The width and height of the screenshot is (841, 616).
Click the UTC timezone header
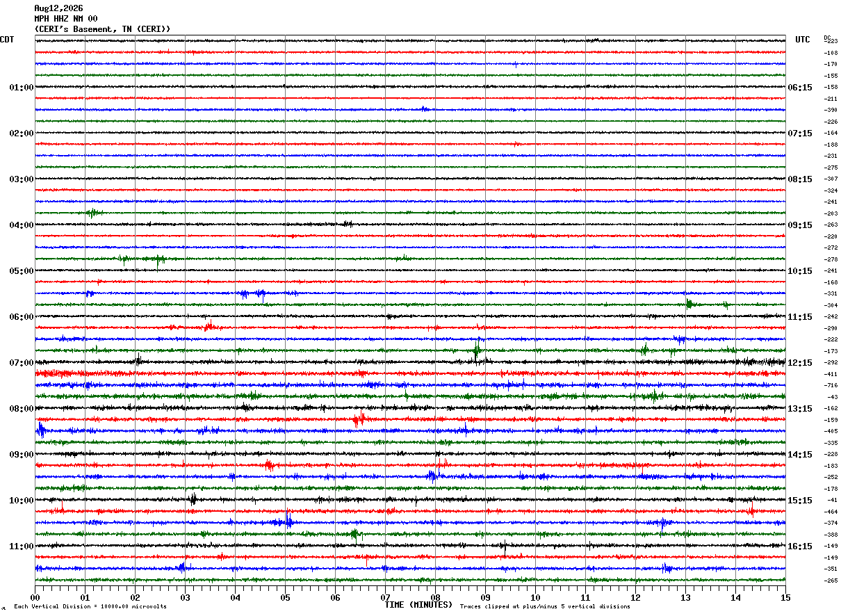coord(803,40)
